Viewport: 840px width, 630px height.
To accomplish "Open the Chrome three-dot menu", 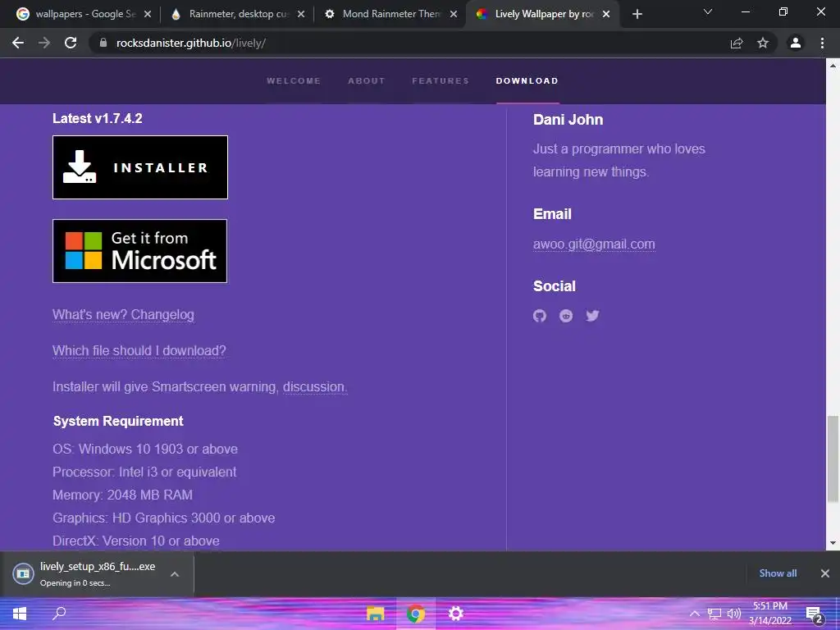I will tap(822, 43).
